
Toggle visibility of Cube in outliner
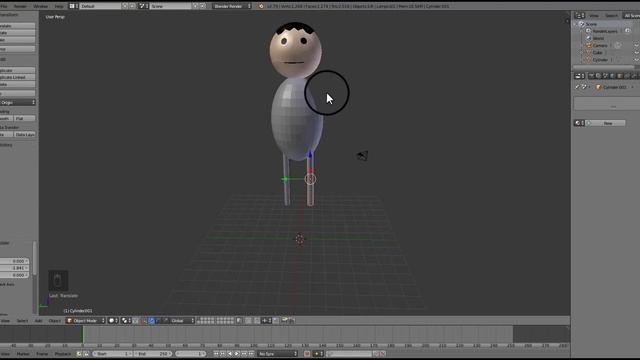pos(636,53)
